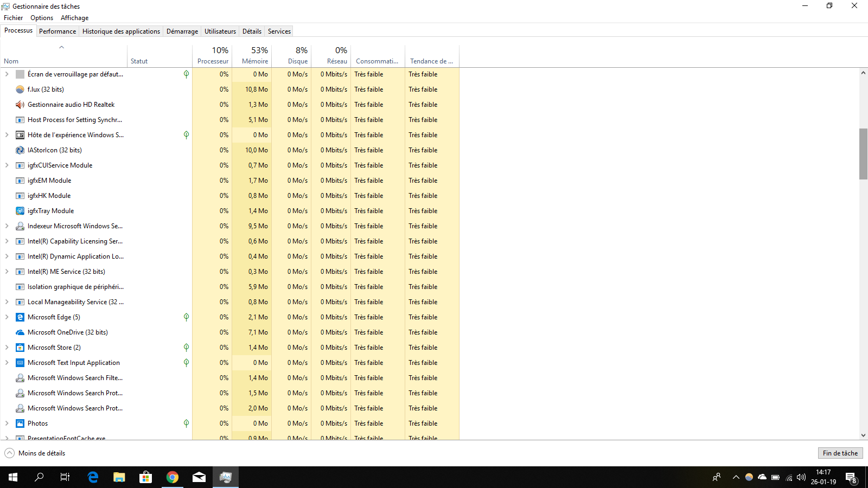Click the scrollbar down arrow

coord(863,435)
